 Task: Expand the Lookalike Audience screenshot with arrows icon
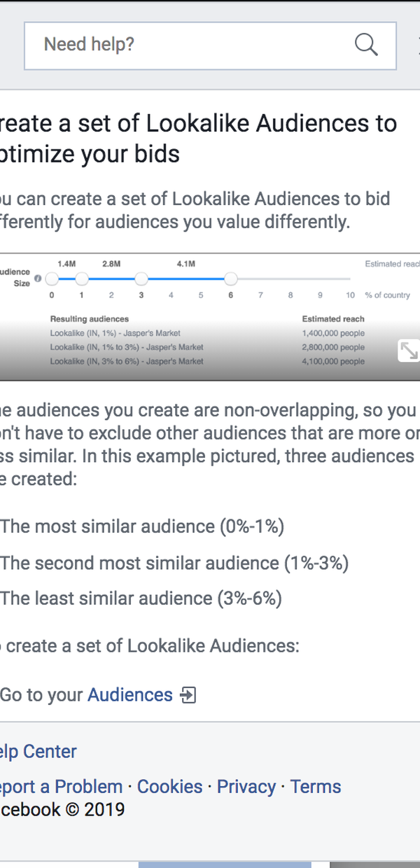pos(408,351)
